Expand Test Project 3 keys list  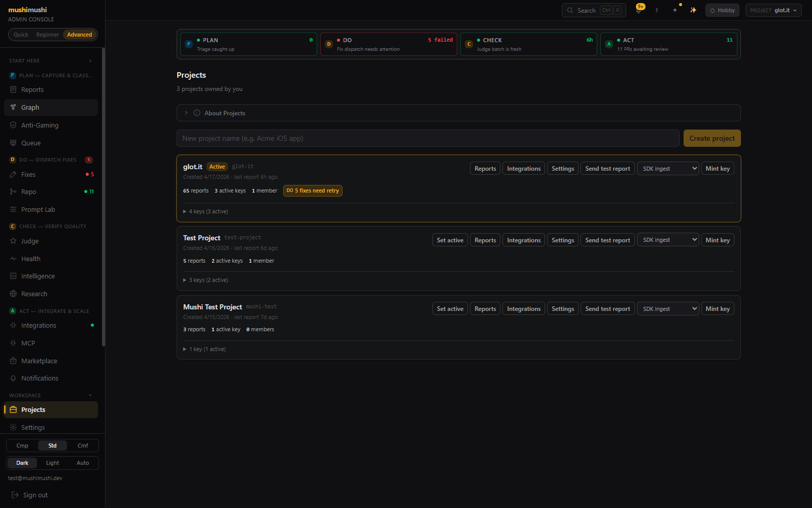coord(206,280)
